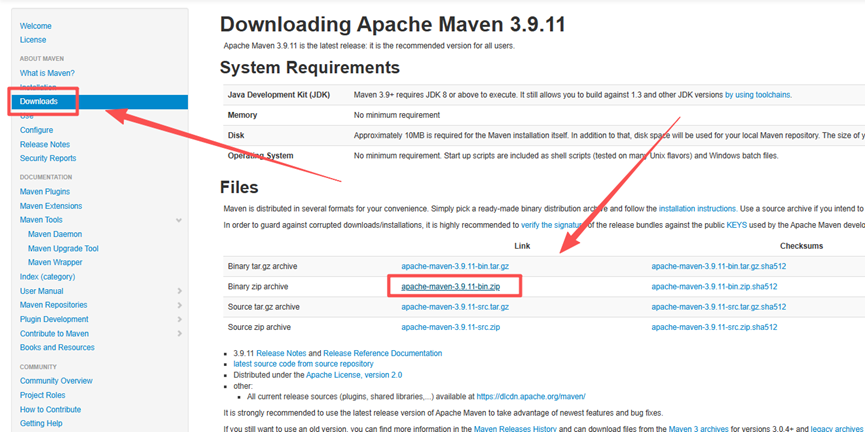Open apache-maven-3.9.11-src.zip.sha512 checksum
Image resolution: width=865 pixels, height=432 pixels.
tap(714, 328)
